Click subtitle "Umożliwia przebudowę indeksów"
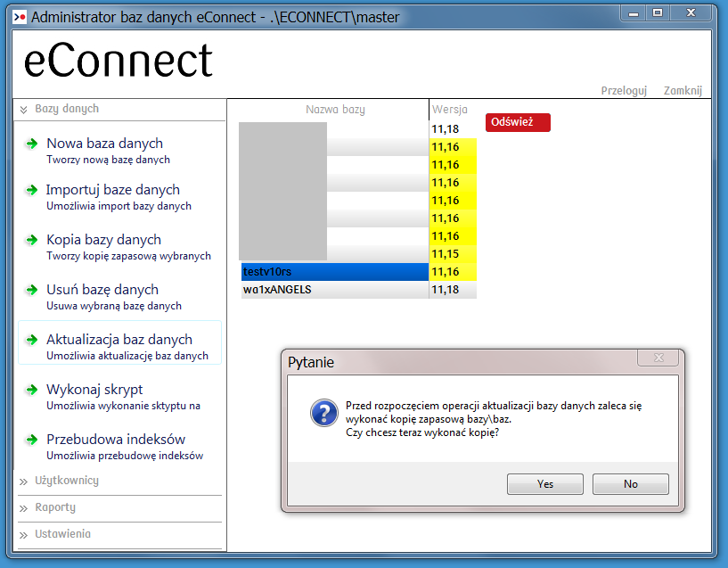The width and height of the screenshot is (728, 568). tap(125, 456)
